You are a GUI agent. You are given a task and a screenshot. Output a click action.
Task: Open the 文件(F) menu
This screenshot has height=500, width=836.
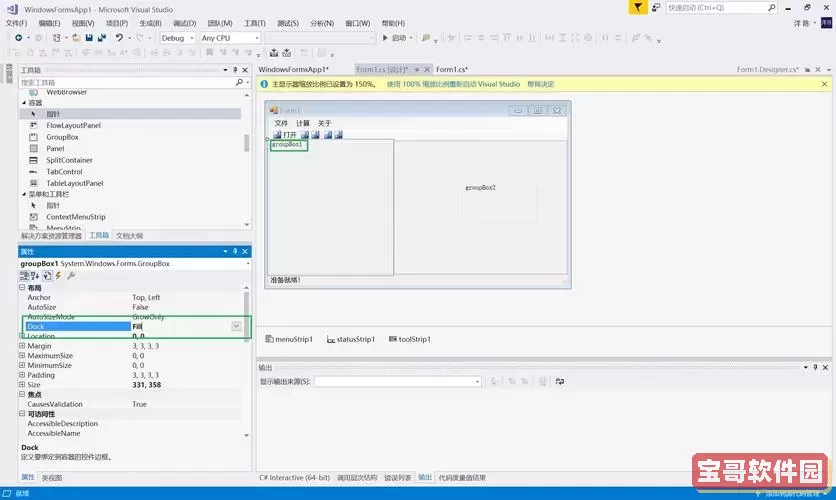click(x=16, y=23)
